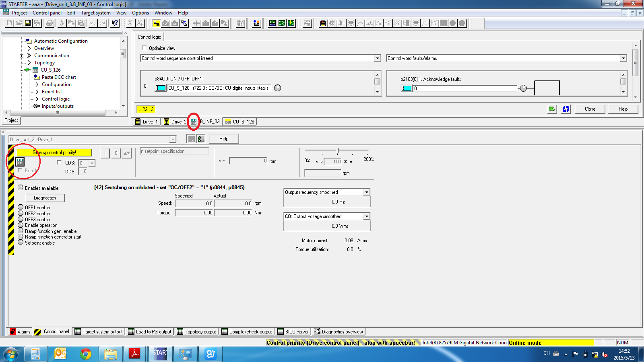Open the Target system menu
Viewport: 644px width, 362px height.
point(96,13)
